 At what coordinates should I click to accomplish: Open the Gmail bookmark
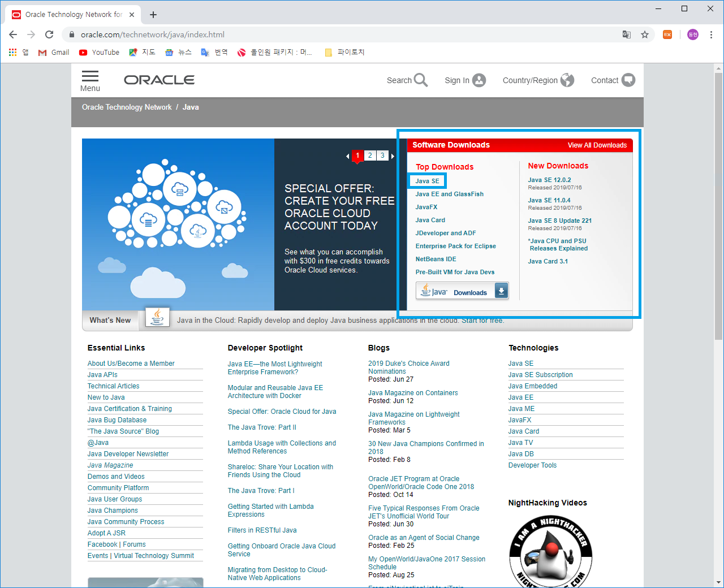pos(54,53)
